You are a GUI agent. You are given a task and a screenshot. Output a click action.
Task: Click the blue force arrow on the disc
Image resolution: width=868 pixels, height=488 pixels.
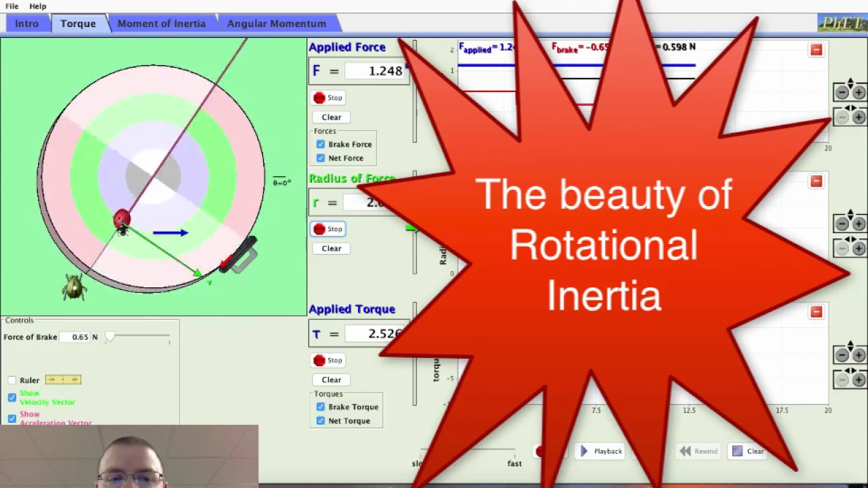pyautogui.click(x=170, y=233)
